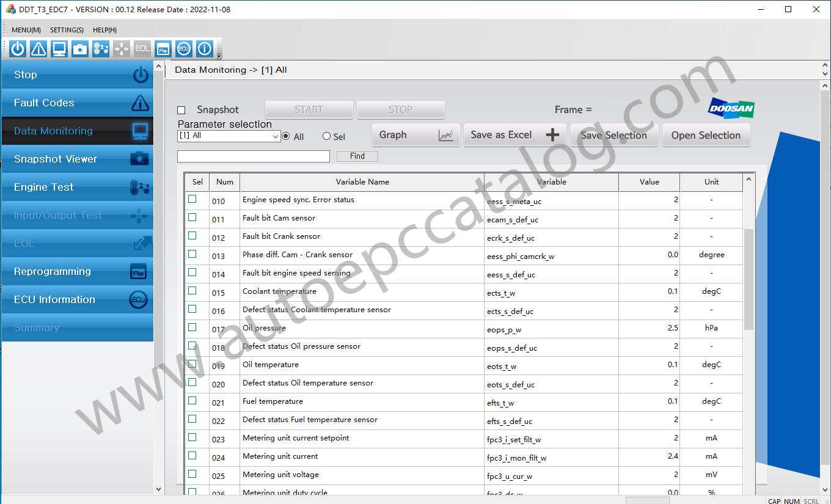The width and height of the screenshot is (831, 504).
Task: Click the power icon in the top toolbar
Action: 18,49
